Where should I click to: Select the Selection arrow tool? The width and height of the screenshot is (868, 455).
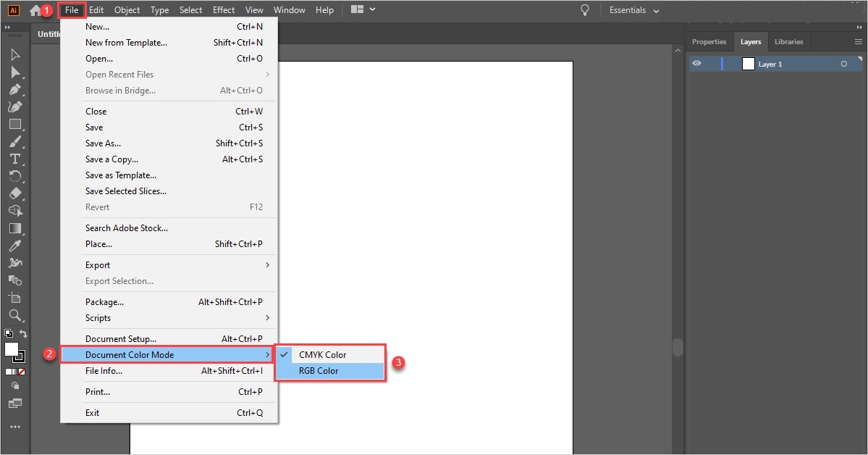(15, 55)
